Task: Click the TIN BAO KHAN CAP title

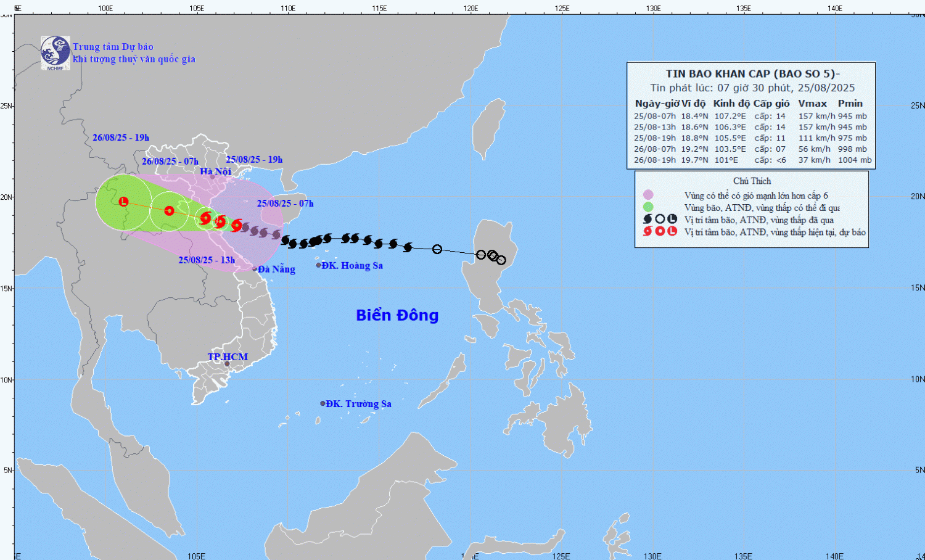Action: tap(752, 74)
